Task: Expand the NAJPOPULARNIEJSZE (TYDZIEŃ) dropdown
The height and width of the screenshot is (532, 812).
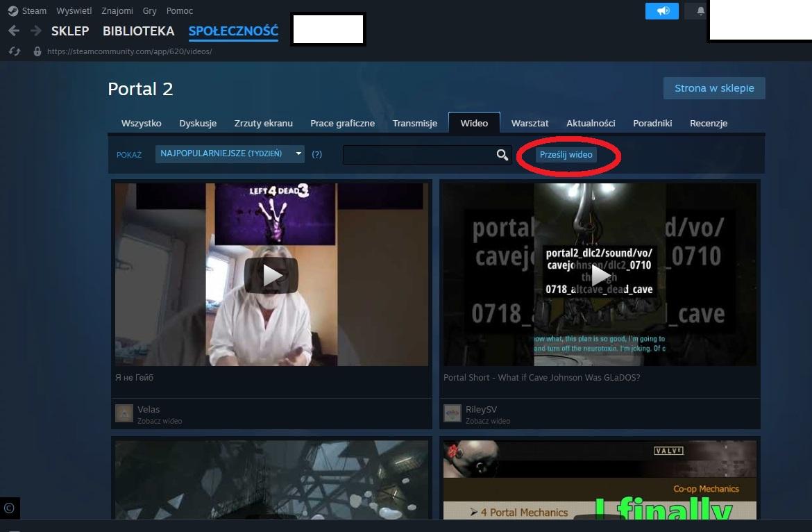Action: click(230, 154)
